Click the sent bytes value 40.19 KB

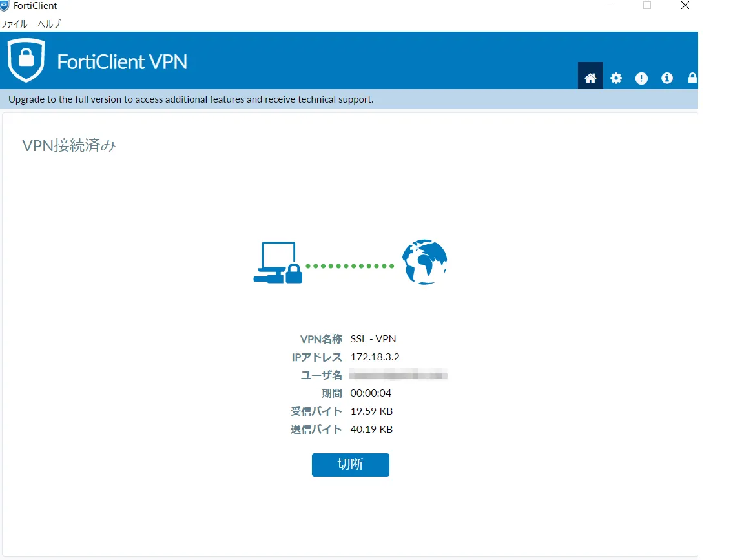[371, 429]
